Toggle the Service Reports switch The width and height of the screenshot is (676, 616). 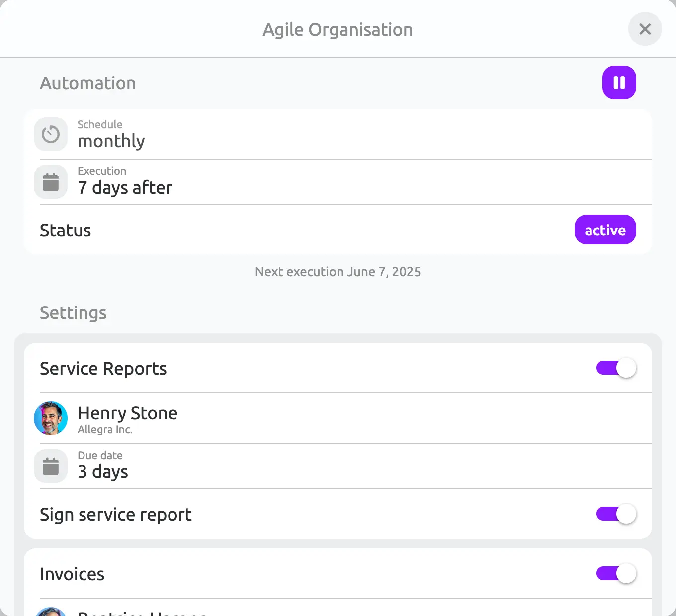tap(616, 368)
